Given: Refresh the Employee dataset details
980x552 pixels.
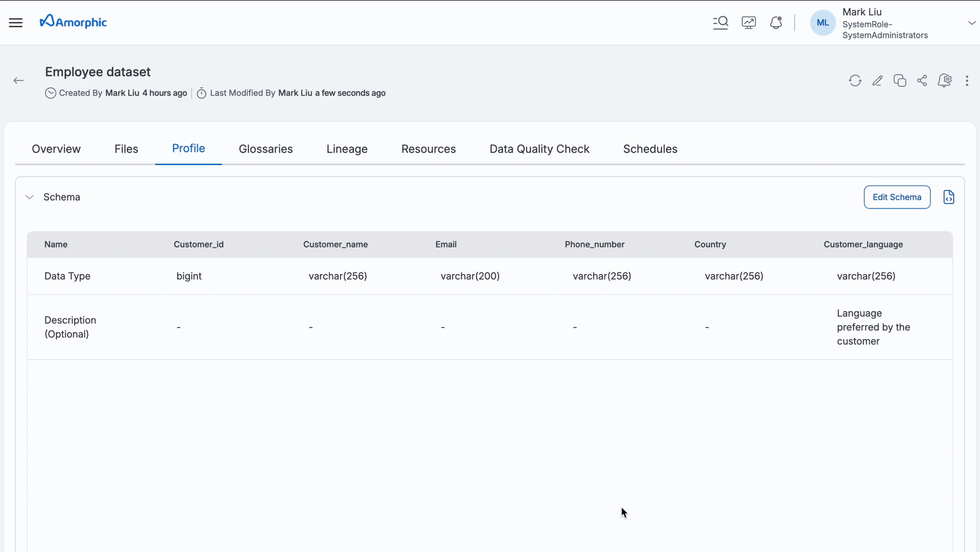Looking at the screenshot, I should (855, 81).
